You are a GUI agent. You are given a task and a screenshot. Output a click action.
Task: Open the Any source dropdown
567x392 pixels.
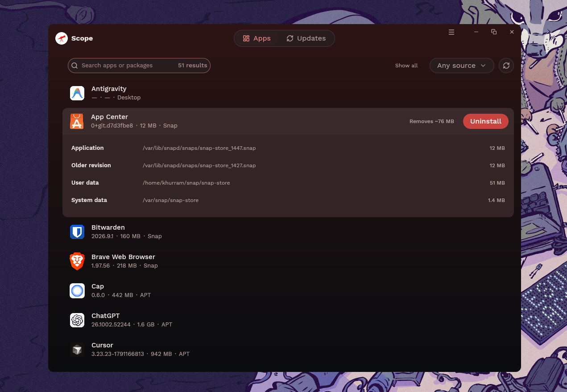click(x=462, y=66)
